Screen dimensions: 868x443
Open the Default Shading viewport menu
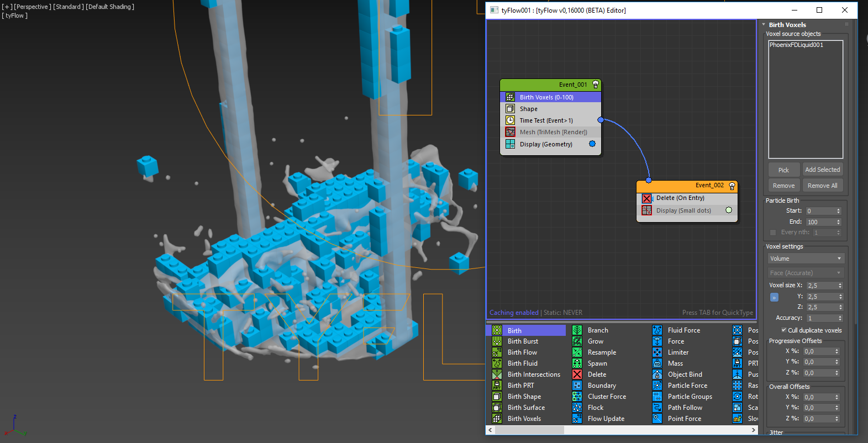(109, 7)
